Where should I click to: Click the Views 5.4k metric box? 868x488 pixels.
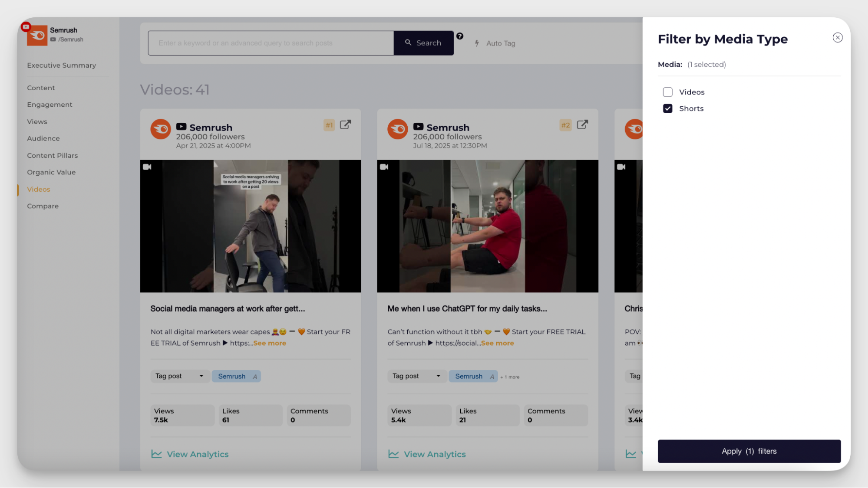(419, 415)
